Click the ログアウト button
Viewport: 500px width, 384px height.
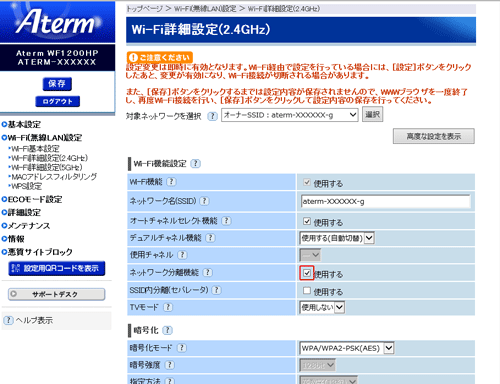coord(57,101)
